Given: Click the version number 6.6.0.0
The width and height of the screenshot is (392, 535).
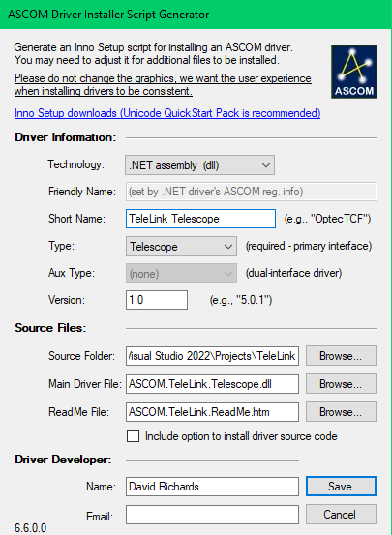Looking at the screenshot, I should pos(30,528).
